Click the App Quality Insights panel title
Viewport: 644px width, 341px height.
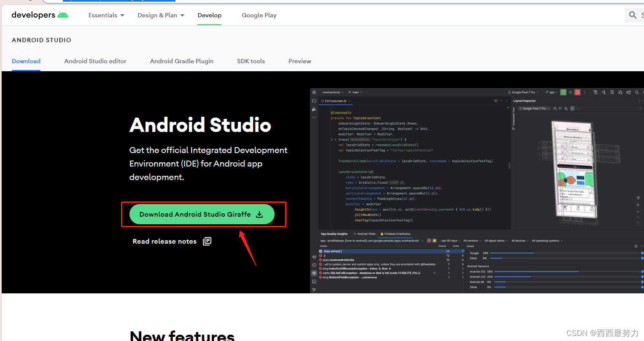click(334, 234)
